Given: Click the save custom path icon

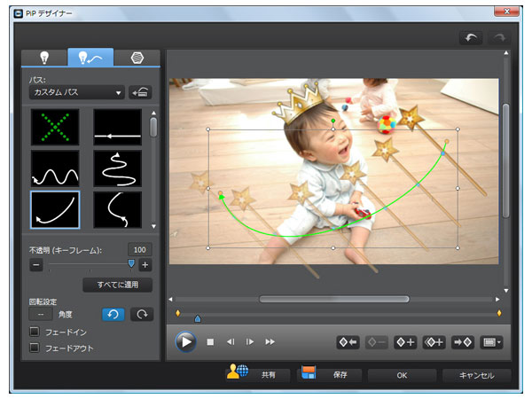Looking at the screenshot, I should click(140, 92).
